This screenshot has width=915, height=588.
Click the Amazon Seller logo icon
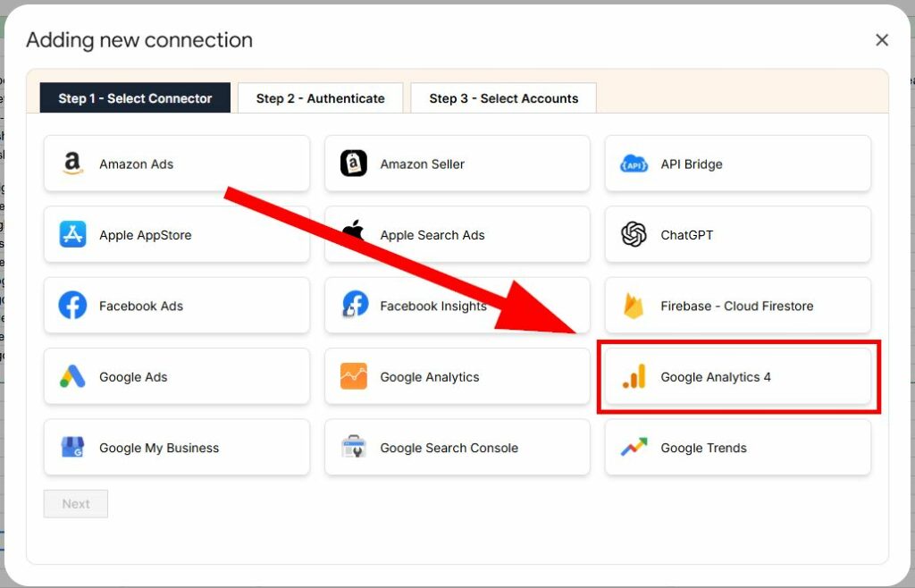[354, 164]
